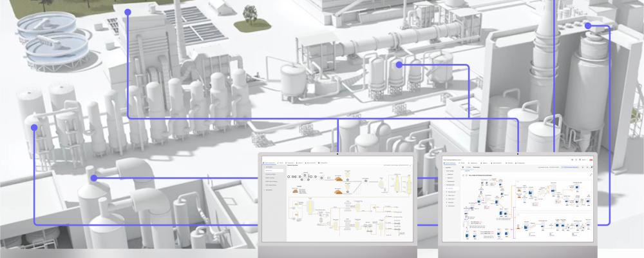The width and height of the screenshot is (644, 258).
Task: Select the blue hotspot on the left tank
Action: coord(33,128)
